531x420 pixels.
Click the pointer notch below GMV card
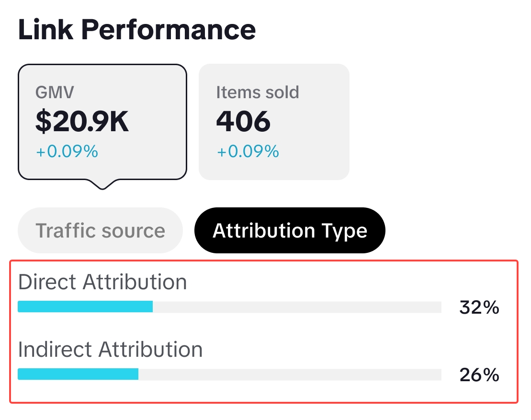pos(102,184)
